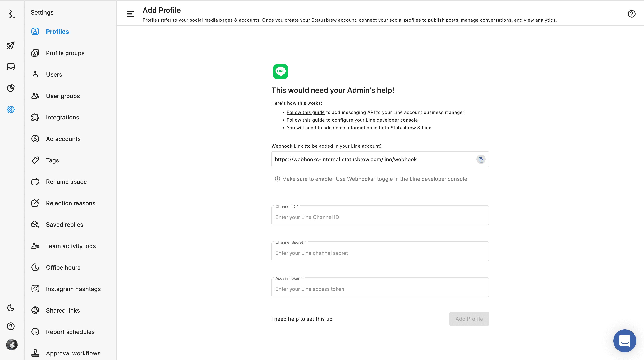The width and height of the screenshot is (644, 360).
Task: Open Rejection reasons settings
Action: pos(71,203)
